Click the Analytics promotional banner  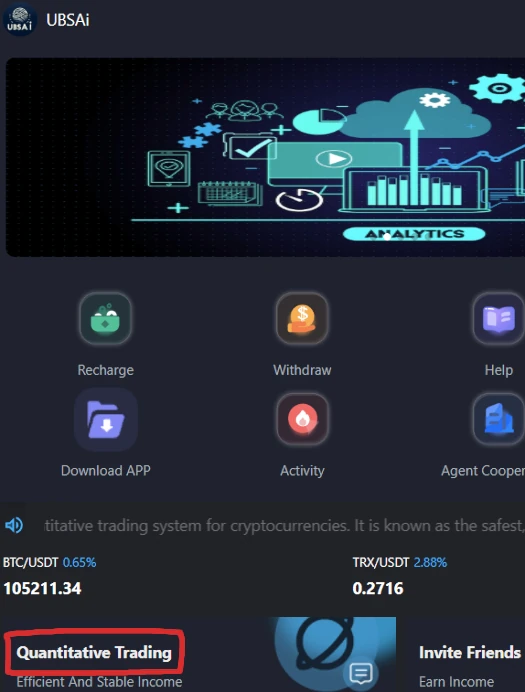click(x=265, y=157)
